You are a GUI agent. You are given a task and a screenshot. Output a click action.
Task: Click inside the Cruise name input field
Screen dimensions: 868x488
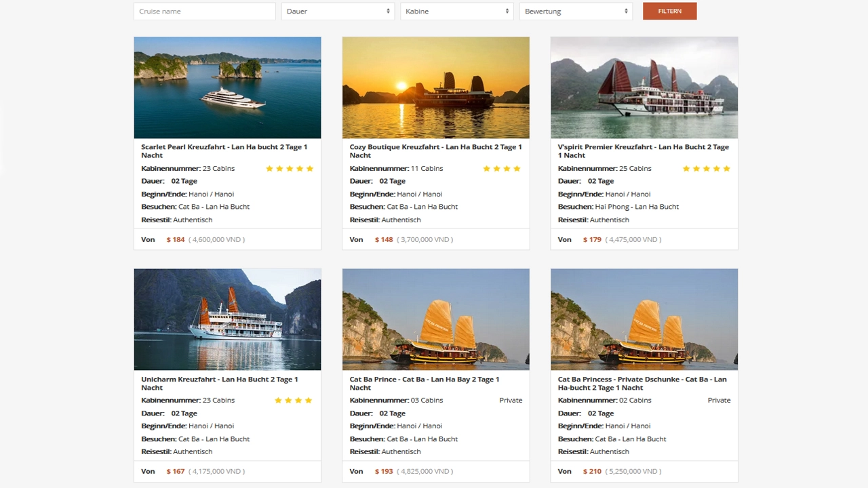point(204,11)
